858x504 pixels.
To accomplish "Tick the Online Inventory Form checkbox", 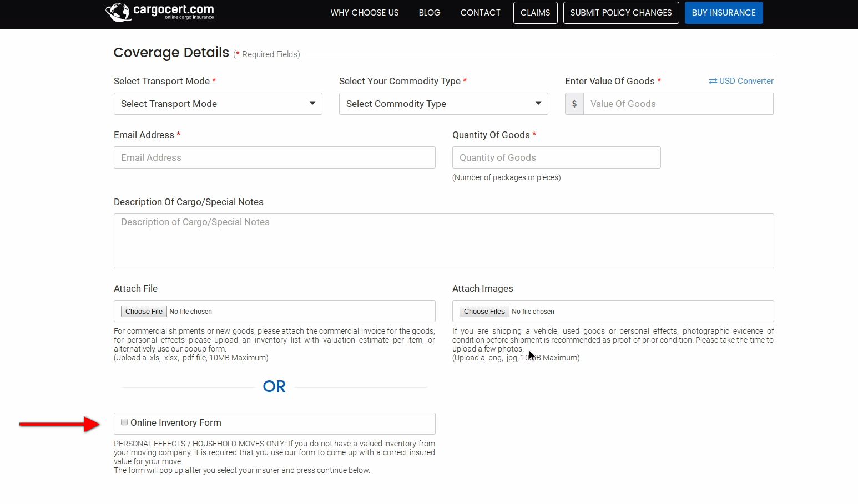I will (124, 422).
